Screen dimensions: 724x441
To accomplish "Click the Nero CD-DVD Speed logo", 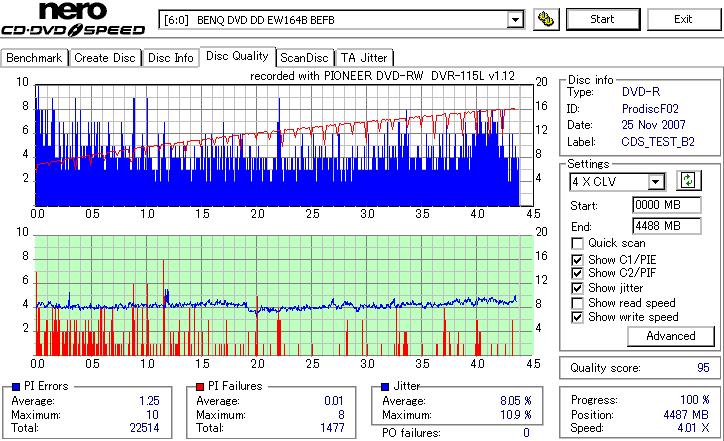I will click(73, 19).
